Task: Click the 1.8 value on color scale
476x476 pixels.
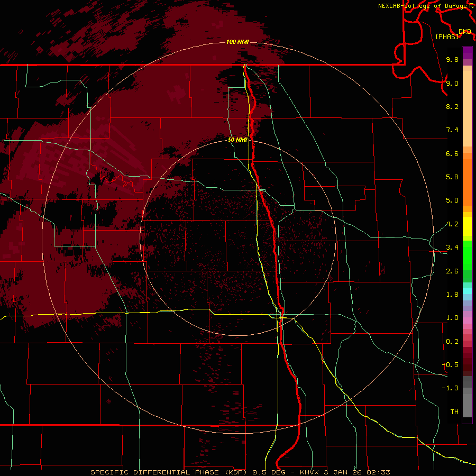Action: pos(452,295)
